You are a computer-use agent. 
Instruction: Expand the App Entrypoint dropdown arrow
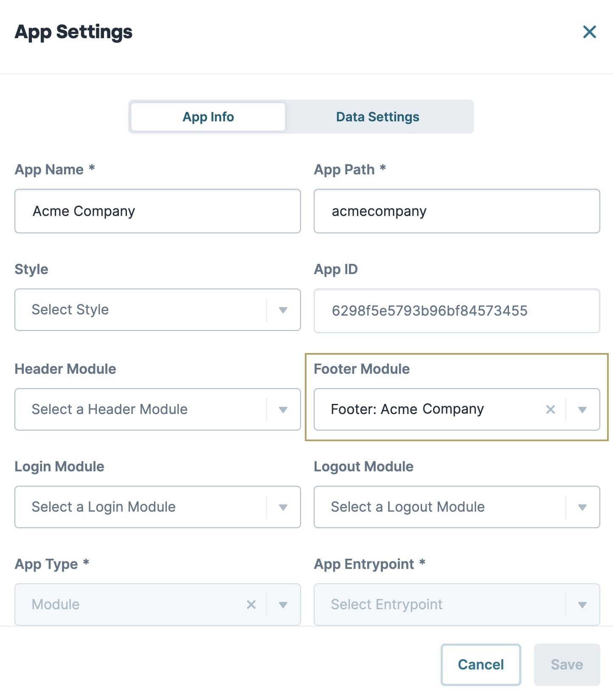click(x=582, y=605)
